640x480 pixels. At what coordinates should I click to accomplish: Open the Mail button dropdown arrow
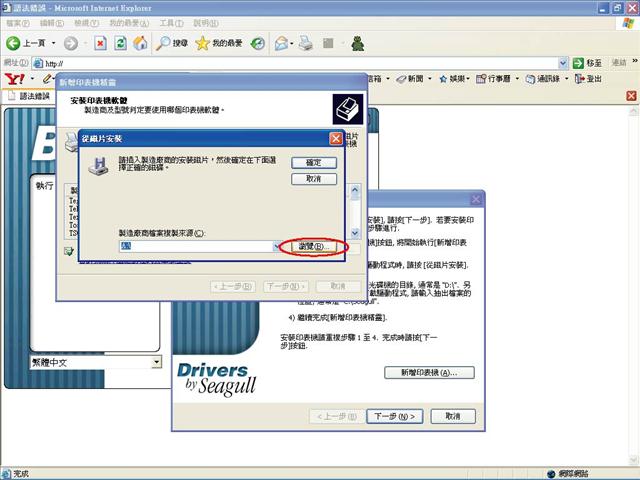pyautogui.click(x=292, y=43)
